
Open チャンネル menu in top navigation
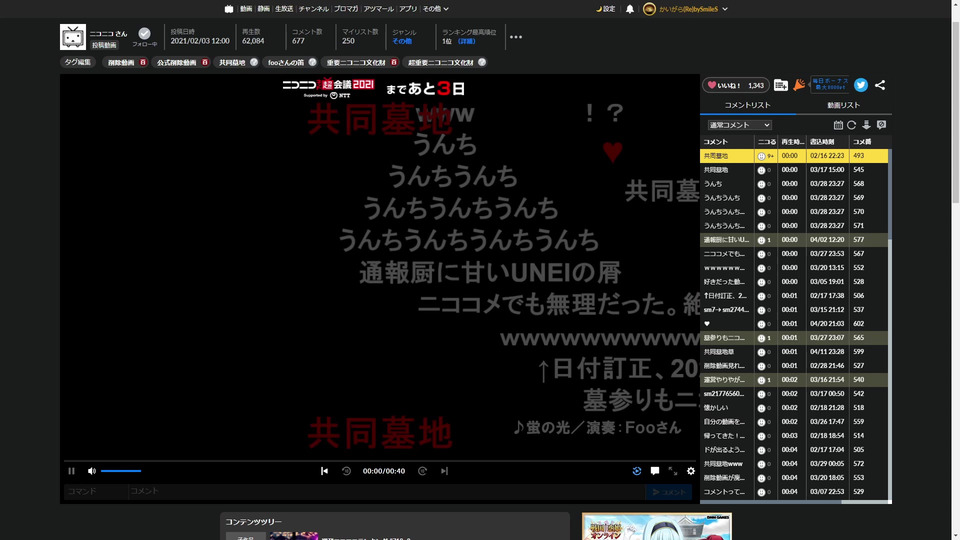[x=313, y=9]
